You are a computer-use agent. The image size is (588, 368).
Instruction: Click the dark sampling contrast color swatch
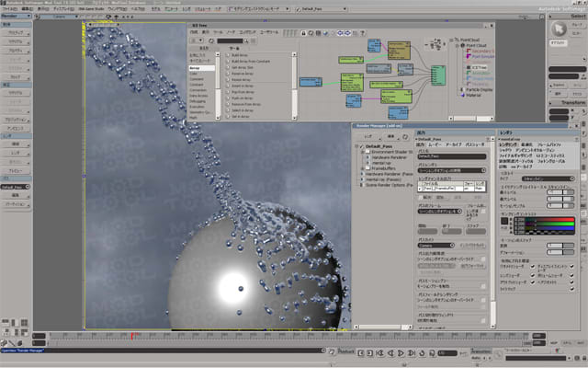[x=504, y=221]
